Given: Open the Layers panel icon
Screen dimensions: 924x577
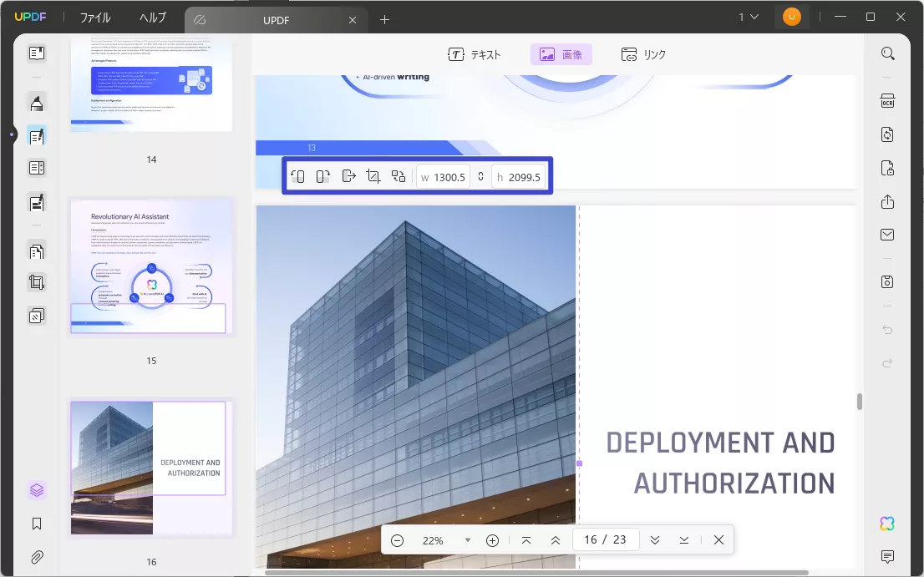Looking at the screenshot, I should click(37, 490).
